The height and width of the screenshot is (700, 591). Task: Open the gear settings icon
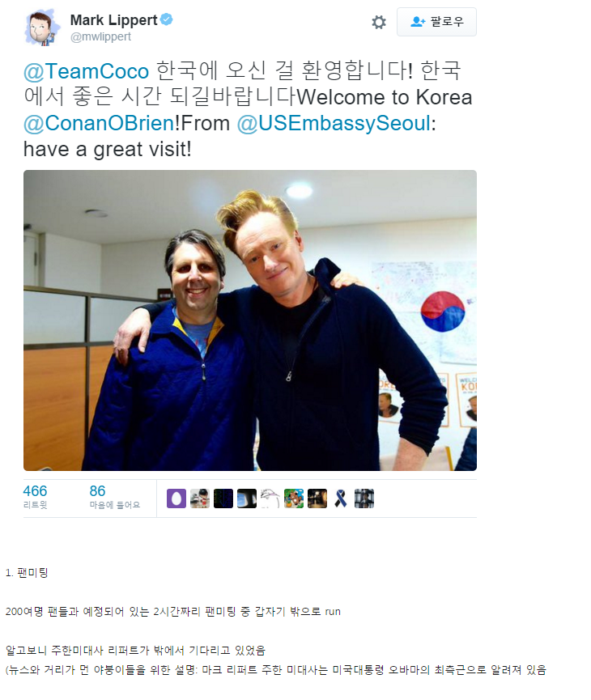(379, 22)
